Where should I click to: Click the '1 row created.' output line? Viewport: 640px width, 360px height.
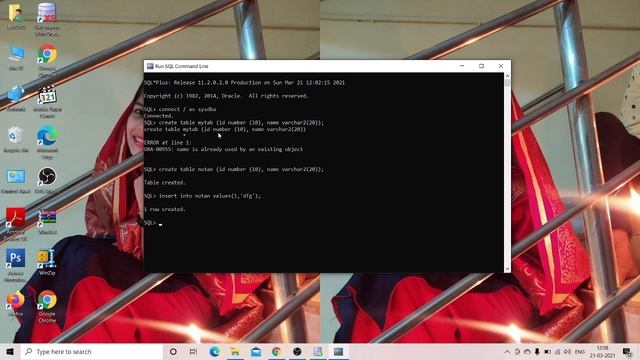click(x=164, y=209)
